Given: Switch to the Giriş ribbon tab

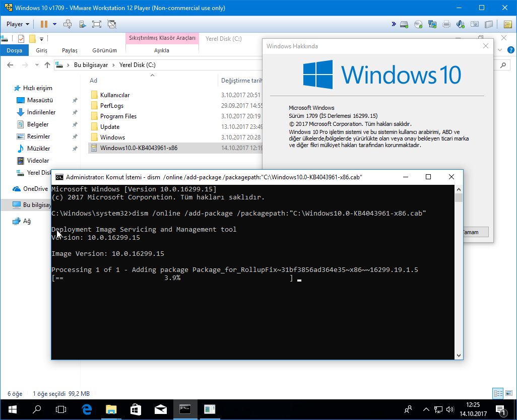Looking at the screenshot, I should click(41, 50).
